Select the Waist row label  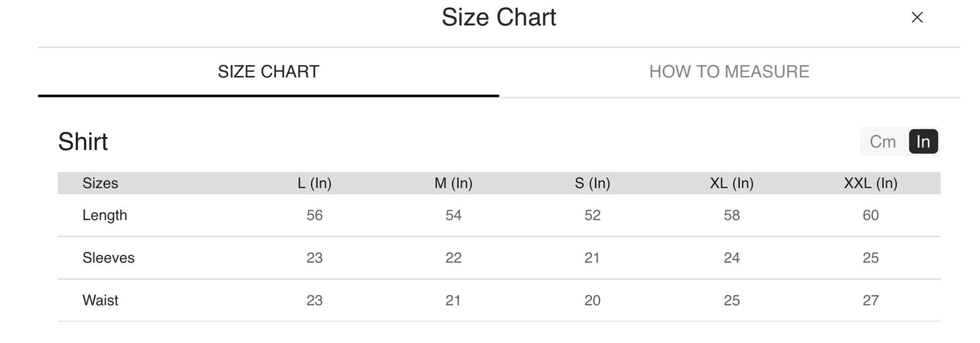click(100, 300)
